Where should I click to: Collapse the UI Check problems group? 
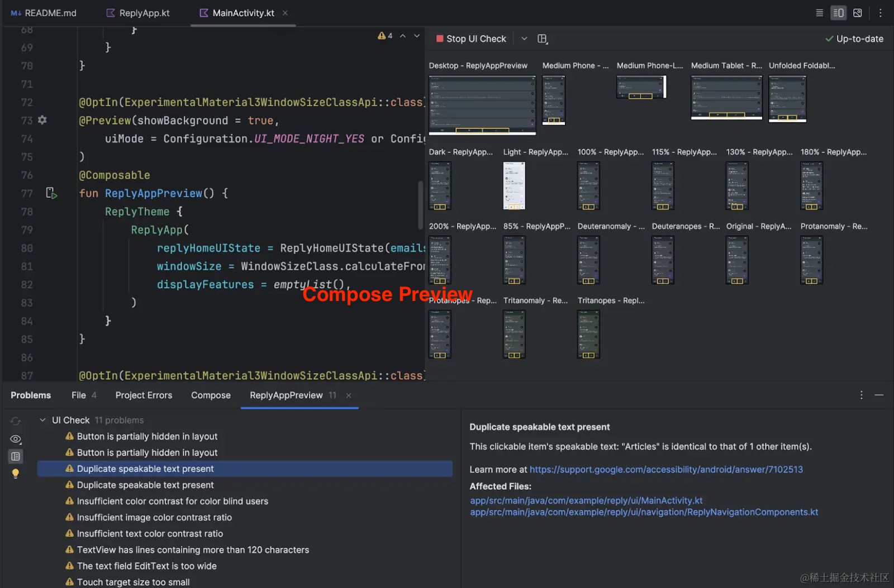(x=42, y=420)
